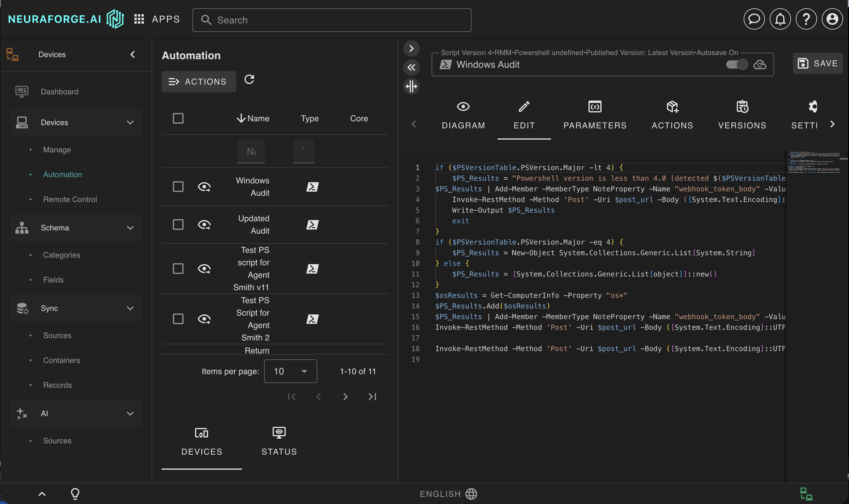
Task: Open the Diagram view for Windows Audit
Action: 463,115
